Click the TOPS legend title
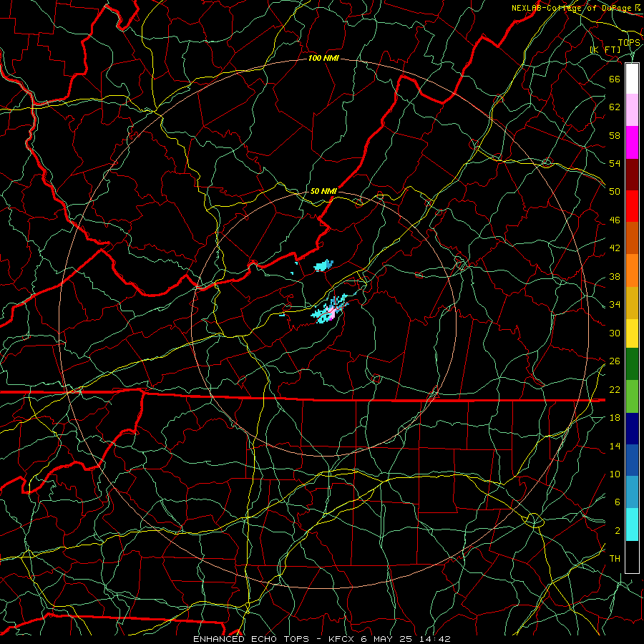Image resolution: width=644 pixels, height=644 pixels. [x=629, y=43]
